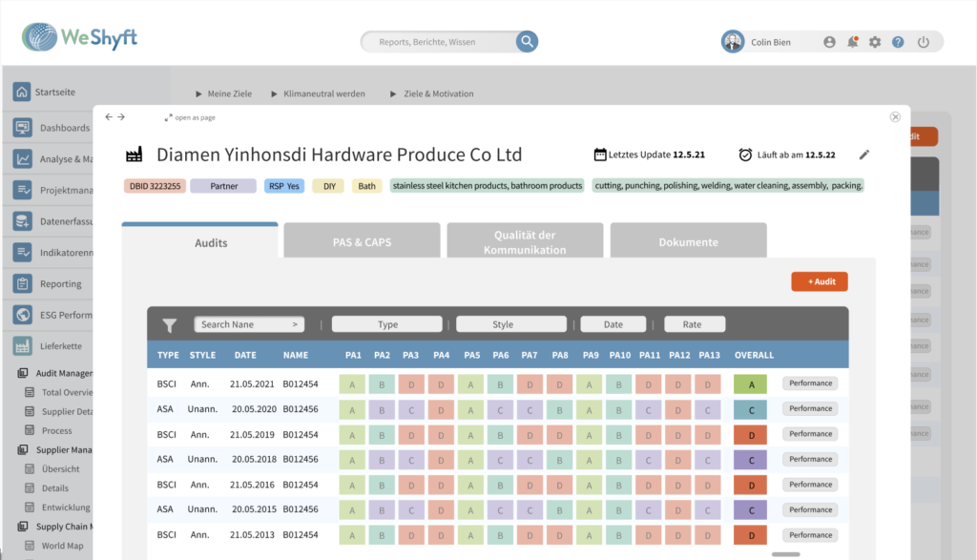Click the open as page expand icon
The height and width of the screenshot is (560, 977).
point(168,117)
